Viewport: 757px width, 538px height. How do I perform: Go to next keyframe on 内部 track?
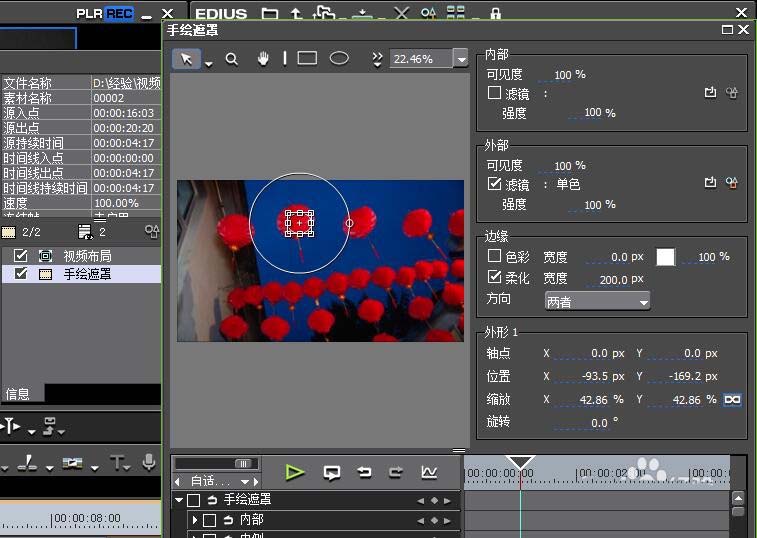click(x=448, y=521)
